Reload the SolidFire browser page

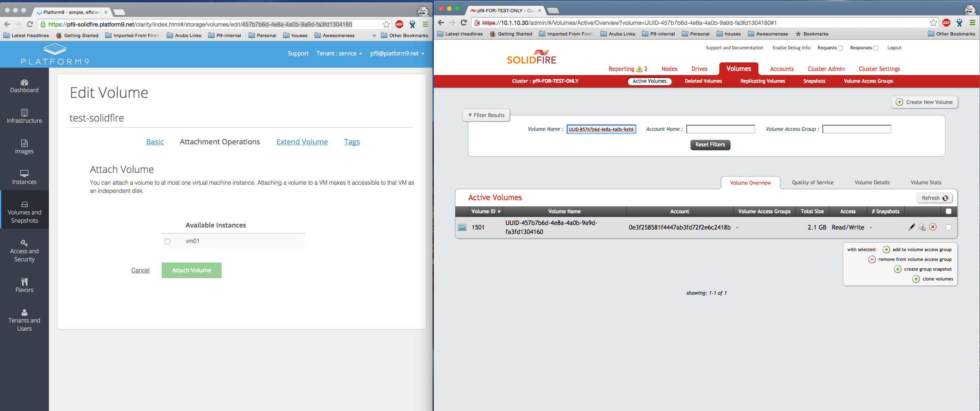(x=464, y=22)
